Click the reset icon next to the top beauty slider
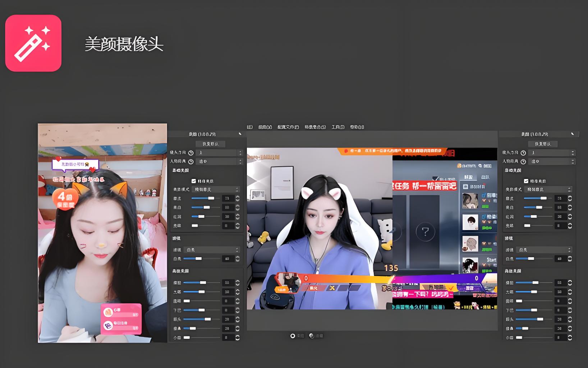Image resolution: width=588 pixels, height=368 pixels. point(237,198)
